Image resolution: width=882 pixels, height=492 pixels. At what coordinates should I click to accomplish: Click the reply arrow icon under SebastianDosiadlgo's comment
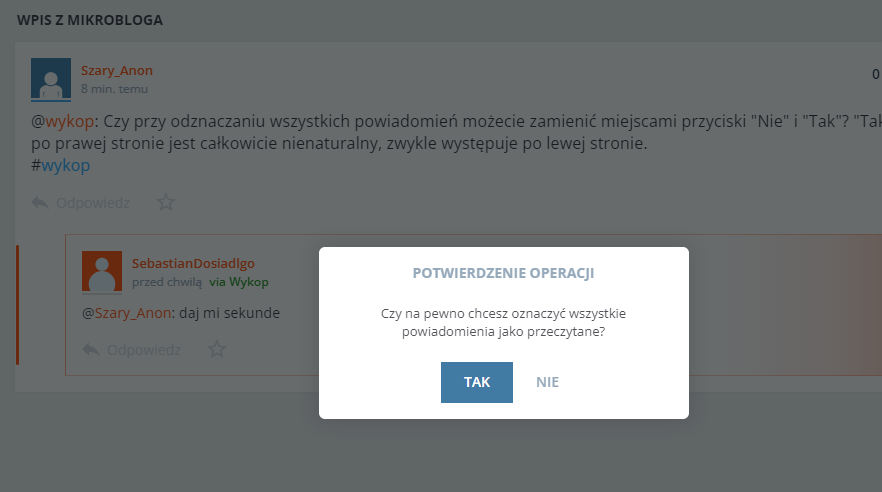pos(91,349)
